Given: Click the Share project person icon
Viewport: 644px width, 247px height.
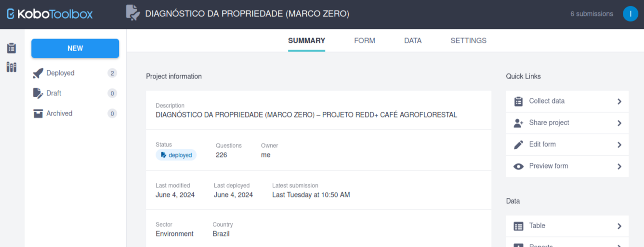Looking at the screenshot, I should tap(518, 123).
